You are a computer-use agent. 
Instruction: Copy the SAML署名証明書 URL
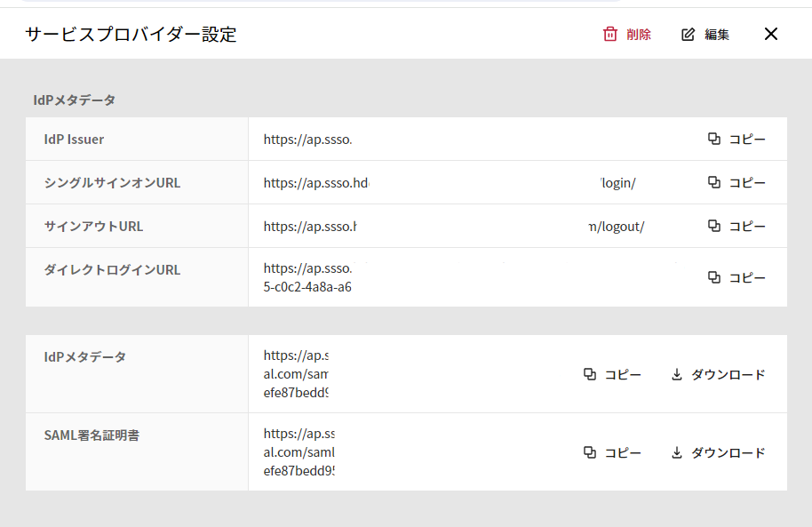(x=612, y=452)
